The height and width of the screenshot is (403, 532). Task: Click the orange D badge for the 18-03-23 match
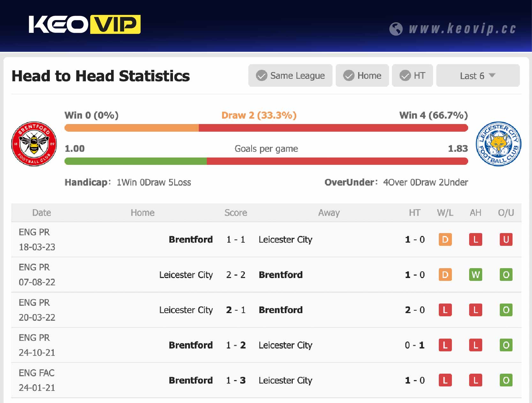coord(445,240)
